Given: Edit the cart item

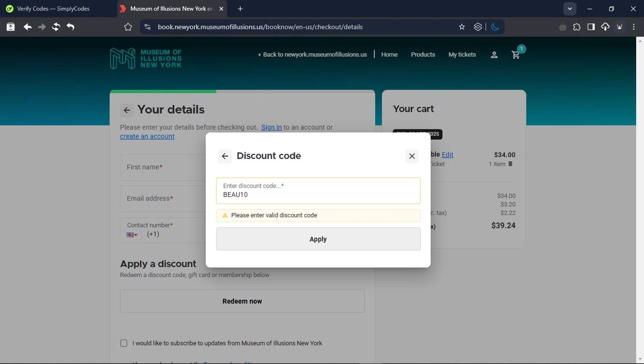Looking at the screenshot, I should coord(447,155).
